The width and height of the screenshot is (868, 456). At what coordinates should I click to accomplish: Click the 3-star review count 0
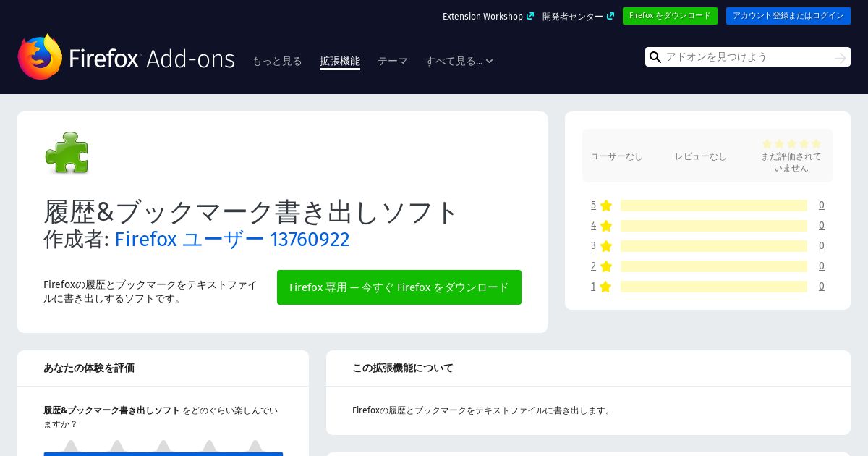point(822,246)
